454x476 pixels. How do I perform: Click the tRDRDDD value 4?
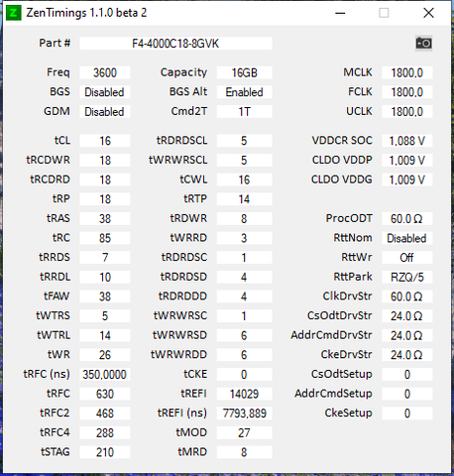pos(244,297)
